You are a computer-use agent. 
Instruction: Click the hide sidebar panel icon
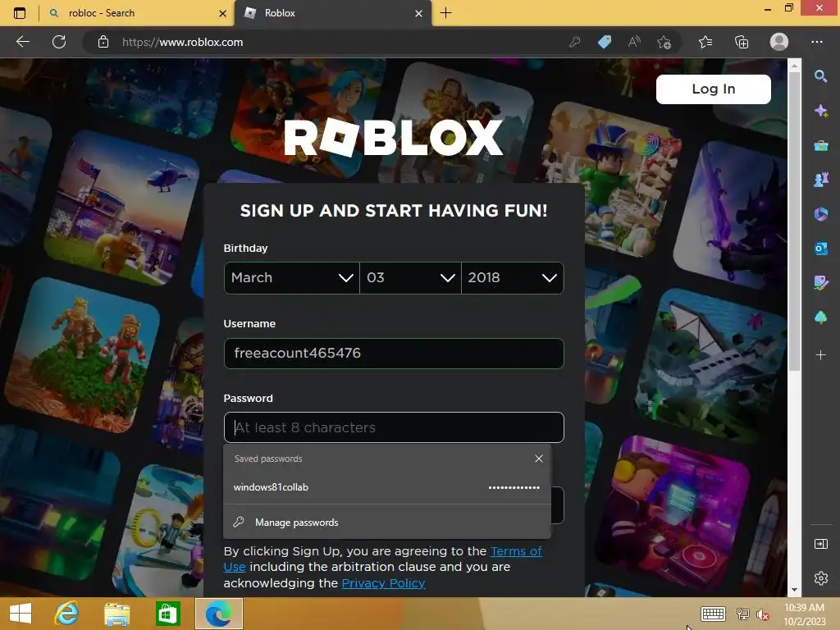(820, 545)
